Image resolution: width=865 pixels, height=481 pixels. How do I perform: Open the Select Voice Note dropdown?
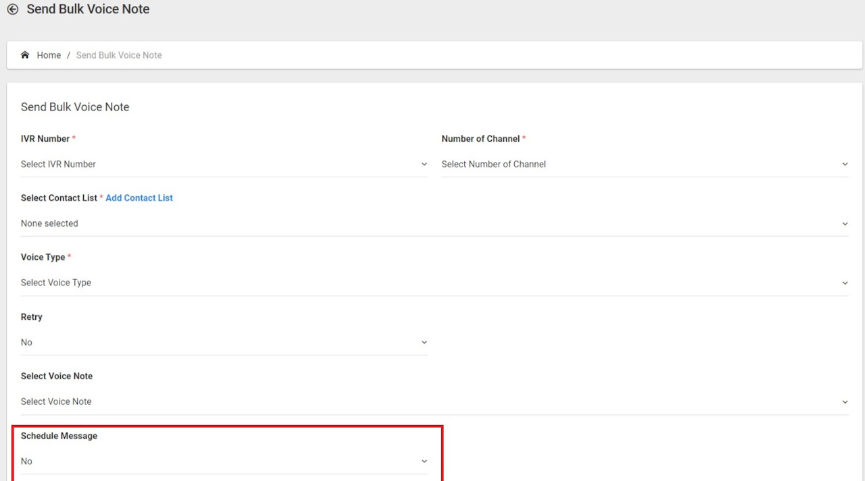coord(434,402)
